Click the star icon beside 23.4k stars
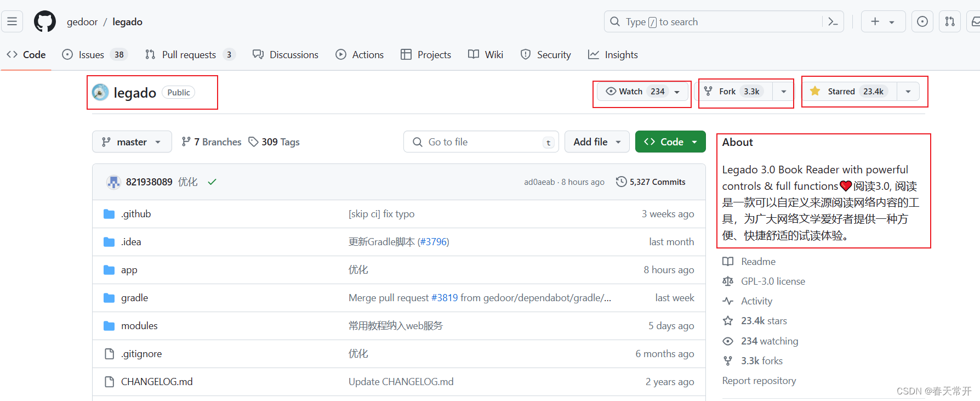Viewport: 980px width, 401px height. click(x=728, y=321)
